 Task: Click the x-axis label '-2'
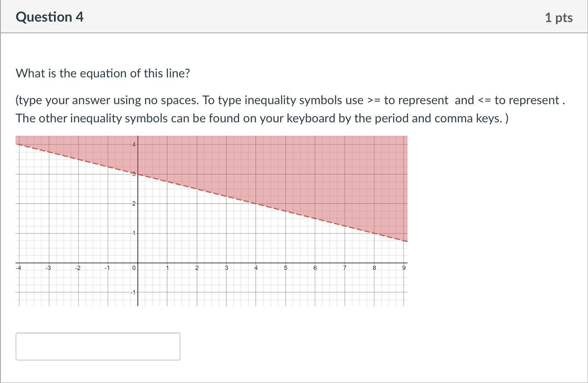[77, 268]
